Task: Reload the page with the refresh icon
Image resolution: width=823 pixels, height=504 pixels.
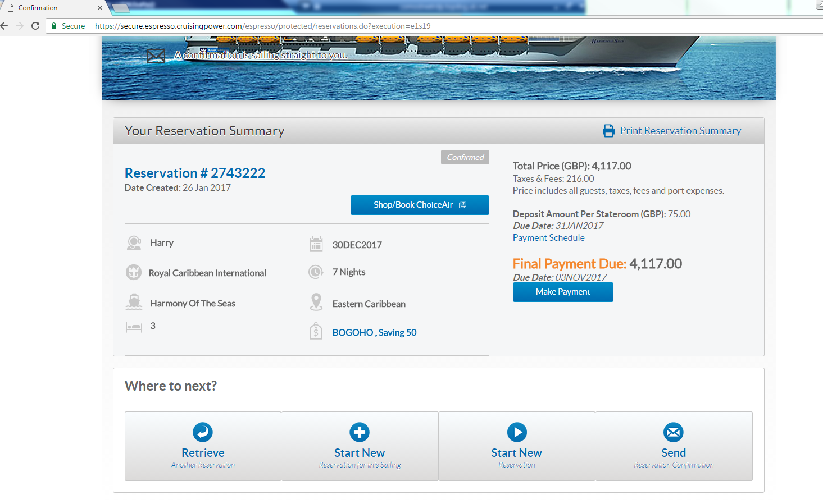Action: (x=35, y=26)
